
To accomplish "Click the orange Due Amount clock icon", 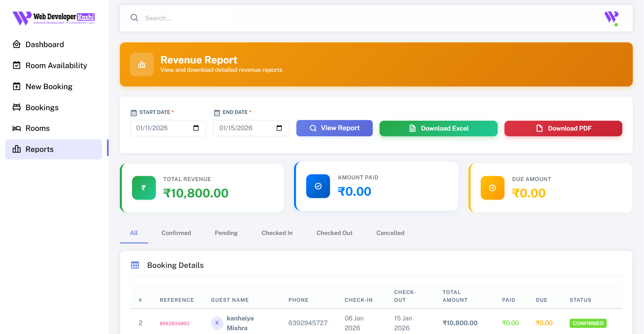I will click(x=492, y=188).
